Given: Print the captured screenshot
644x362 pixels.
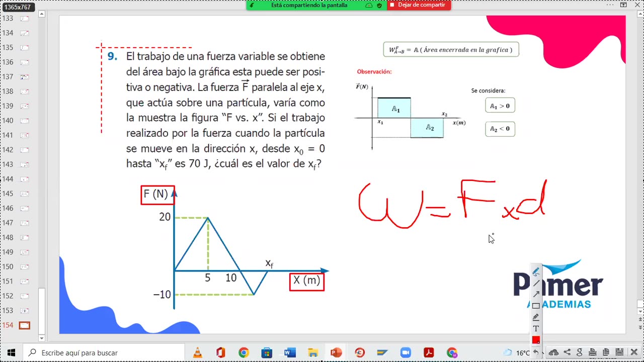Looking at the screenshot, I should tap(593, 352).
